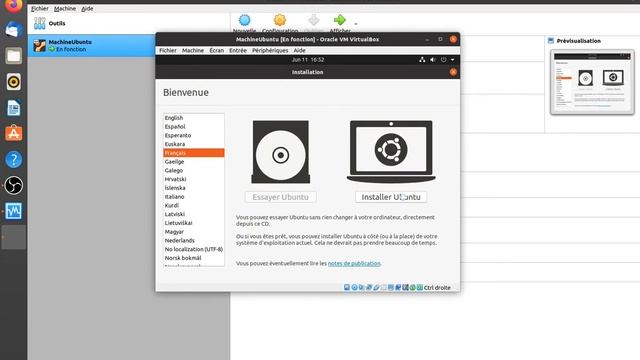Image resolution: width=640 pixels, height=360 pixels.
Task: Open the dropdown arrow next to Afficher
Action: tap(356, 24)
